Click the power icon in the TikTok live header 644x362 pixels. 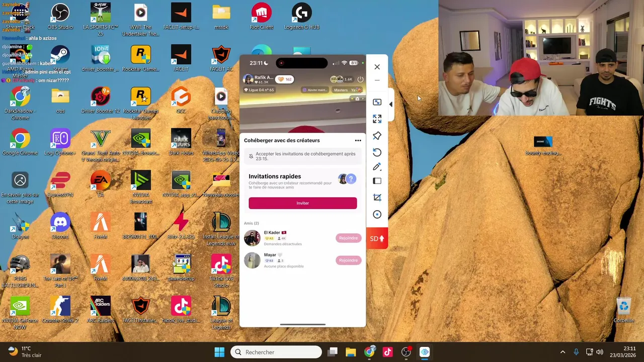click(x=360, y=79)
